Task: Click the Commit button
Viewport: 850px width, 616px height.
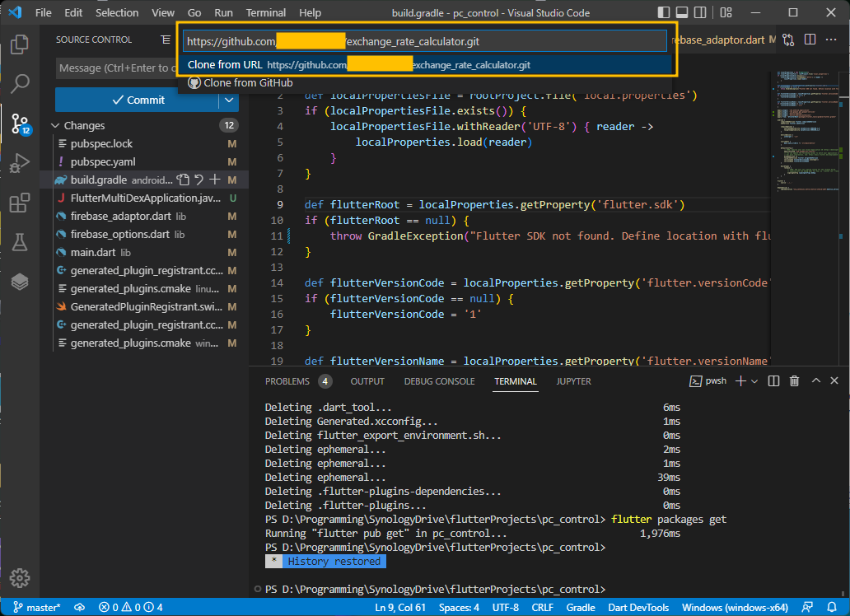Action: tap(138, 100)
